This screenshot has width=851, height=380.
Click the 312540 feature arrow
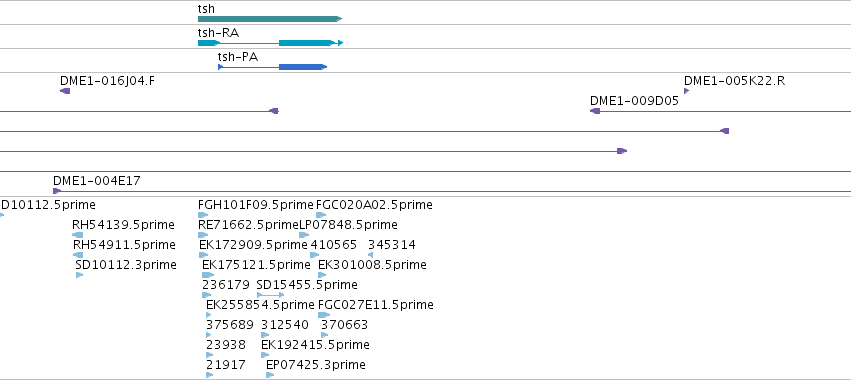pyautogui.click(x=265, y=335)
